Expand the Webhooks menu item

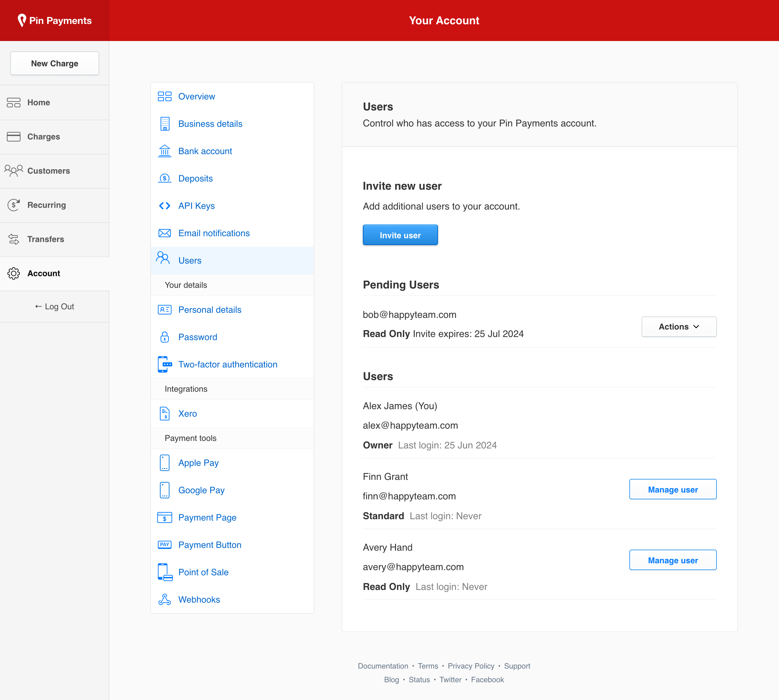[x=199, y=600]
